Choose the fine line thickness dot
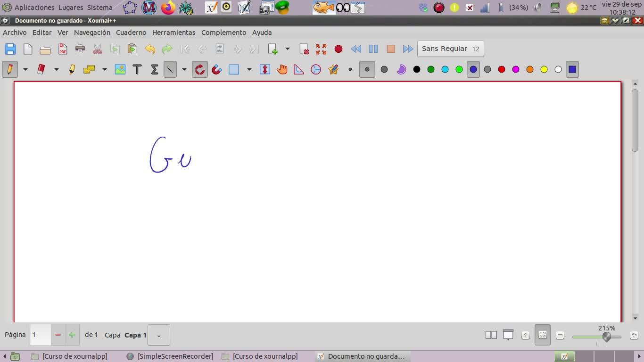Image resolution: width=644 pixels, height=362 pixels. (350, 69)
